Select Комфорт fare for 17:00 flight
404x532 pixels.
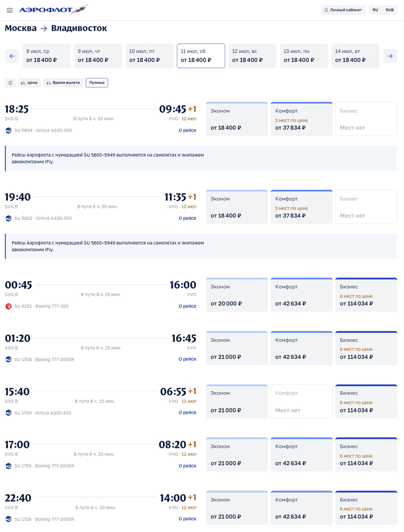301,455
